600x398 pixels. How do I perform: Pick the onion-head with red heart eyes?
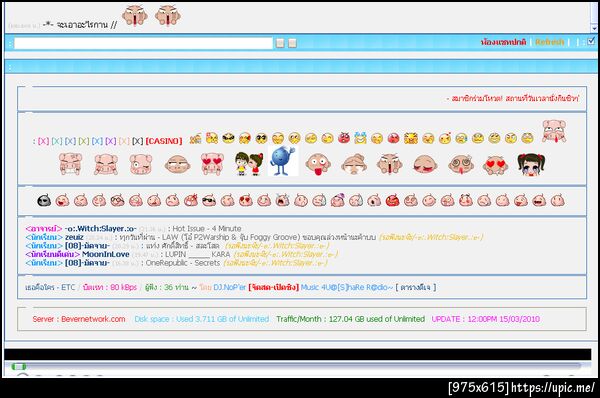[x=246, y=200]
